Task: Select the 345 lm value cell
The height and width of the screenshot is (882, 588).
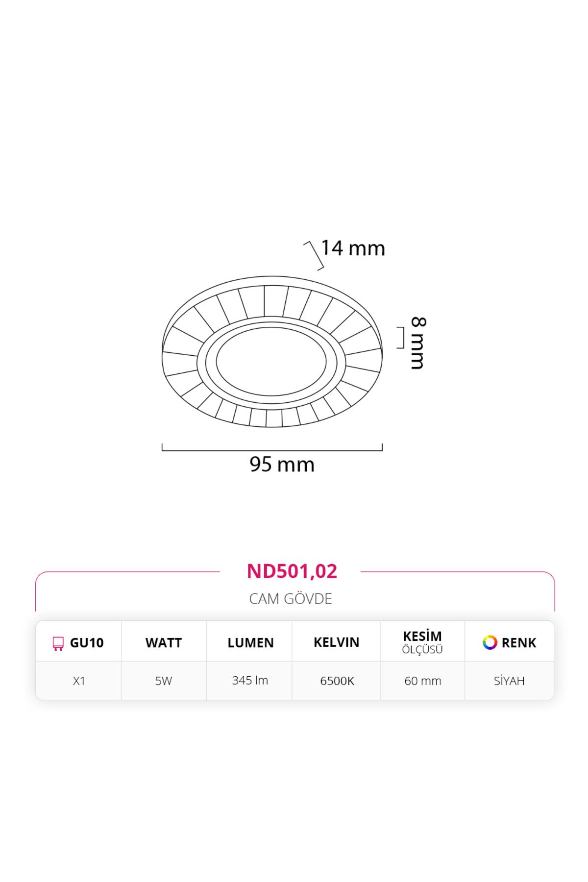Action: point(250,681)
